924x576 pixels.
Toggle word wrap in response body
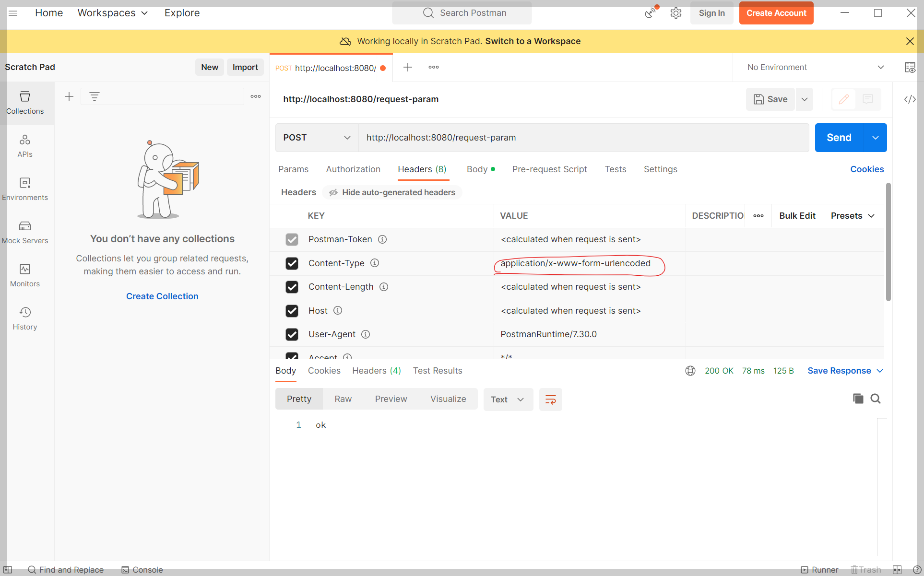pos(551,400)
